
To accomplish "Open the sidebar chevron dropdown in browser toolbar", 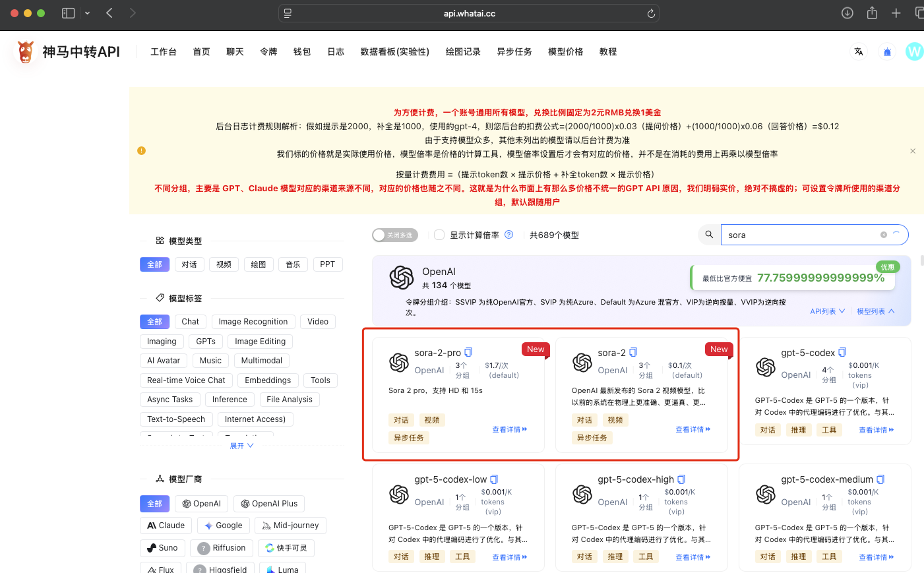I will [x=87, y=13].
